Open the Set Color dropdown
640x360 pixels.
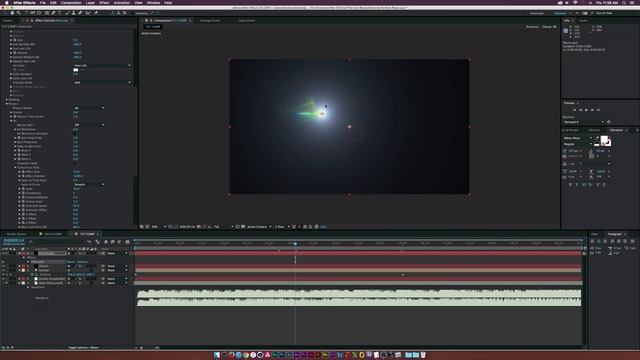(102, 65)
